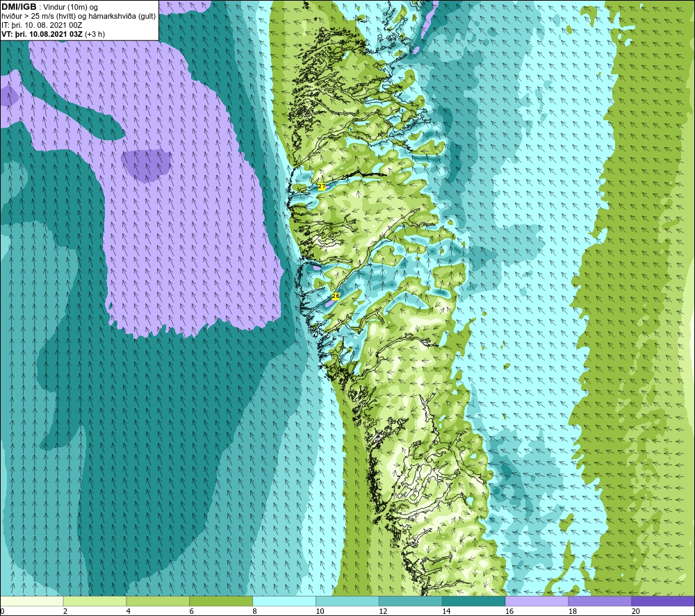Click legend scale number 16
This screenshot has width=695, height=616.
pyautogui.click(x=509, y=611)
